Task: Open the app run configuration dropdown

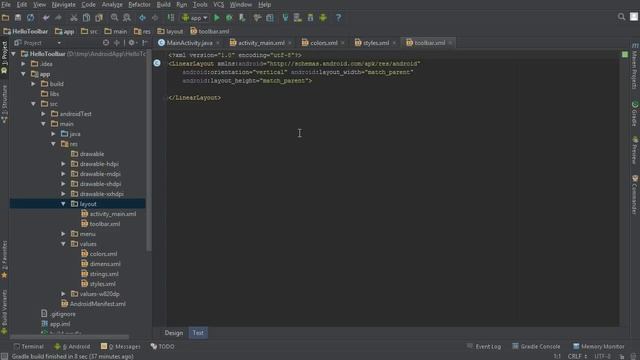Action: click(195, 18)
